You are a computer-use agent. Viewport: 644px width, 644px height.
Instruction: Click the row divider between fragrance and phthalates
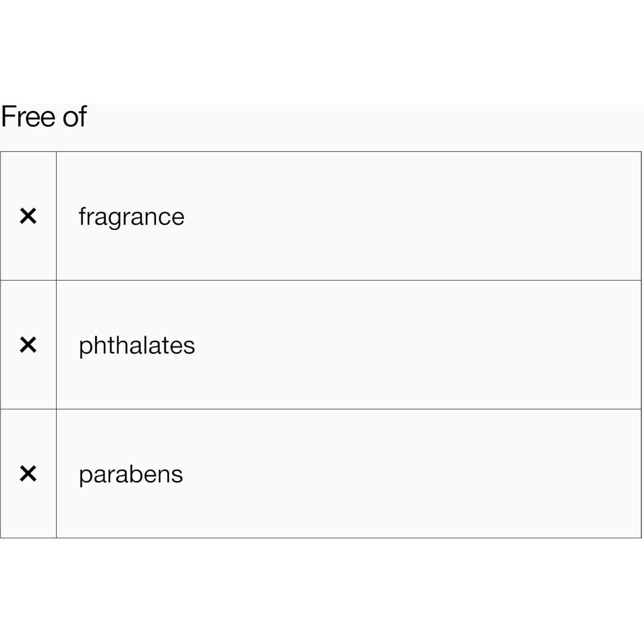click(348, 280)
